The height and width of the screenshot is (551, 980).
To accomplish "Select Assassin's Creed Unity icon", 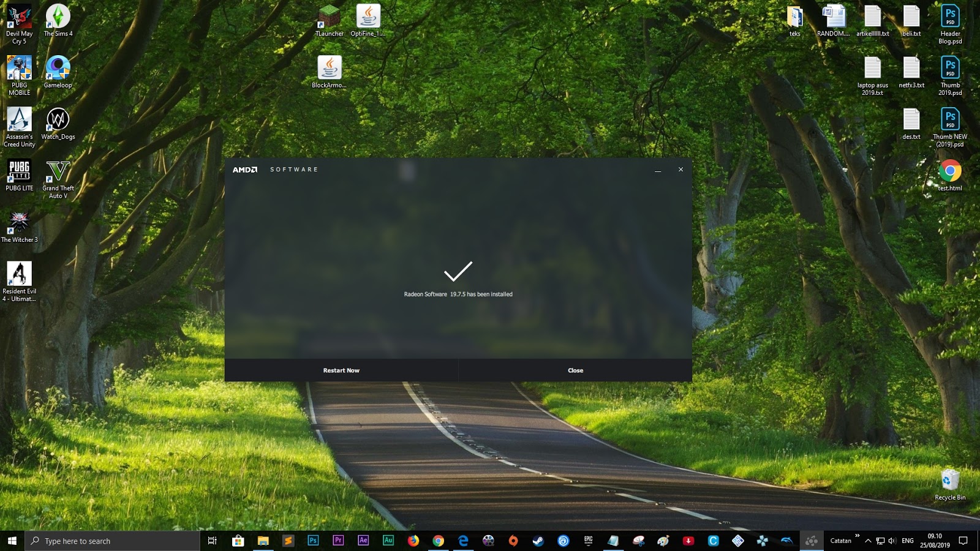I will [19, 127].
